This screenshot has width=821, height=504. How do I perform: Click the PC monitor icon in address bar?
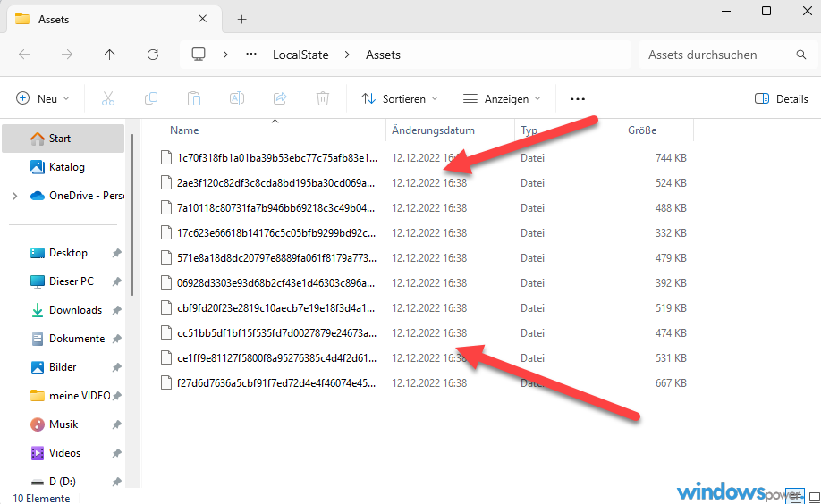(x=199, y=55)
